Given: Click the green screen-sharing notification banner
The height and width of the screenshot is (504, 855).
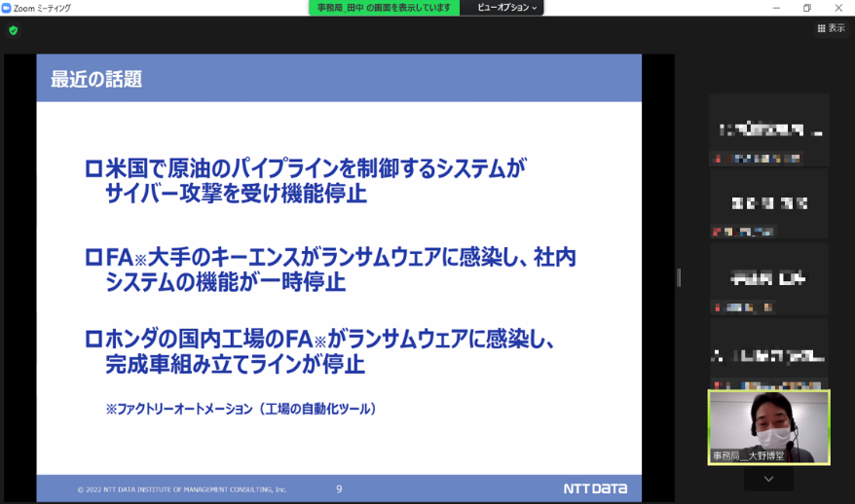Looking at the screenshot, I should pos(385,8).
